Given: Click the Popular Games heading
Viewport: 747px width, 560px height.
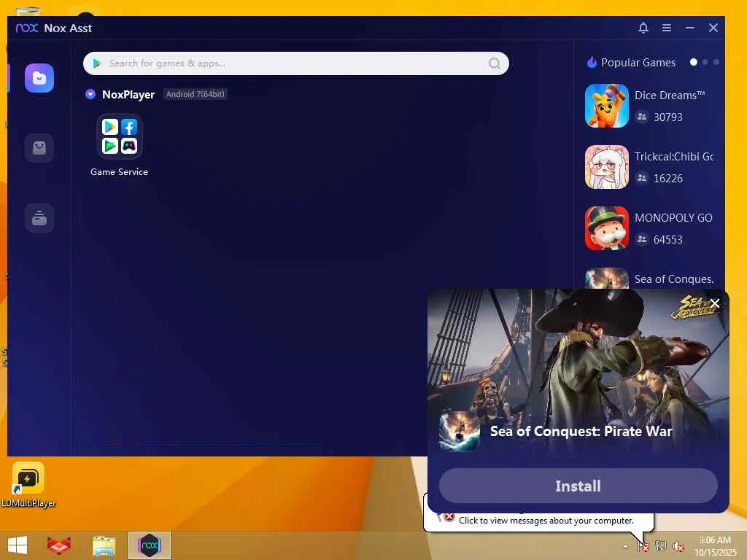Looking at the screenshot, I should (x=638, y=63).
